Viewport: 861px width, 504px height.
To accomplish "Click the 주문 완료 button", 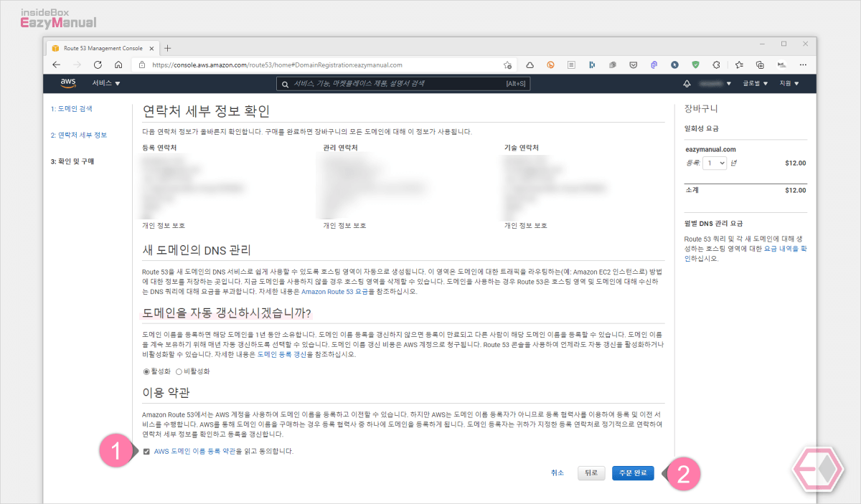I will pos(633,473).
